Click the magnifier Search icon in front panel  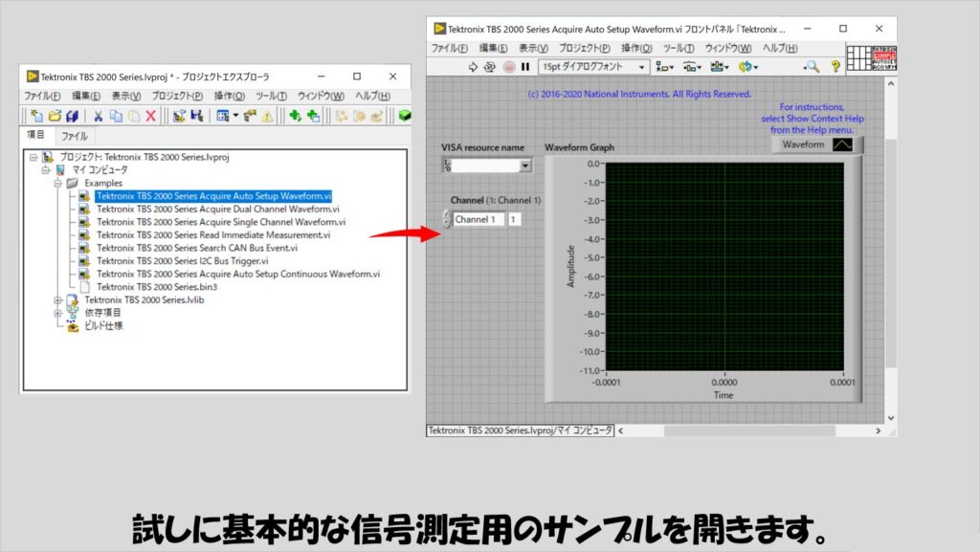[x=812, y=66]
